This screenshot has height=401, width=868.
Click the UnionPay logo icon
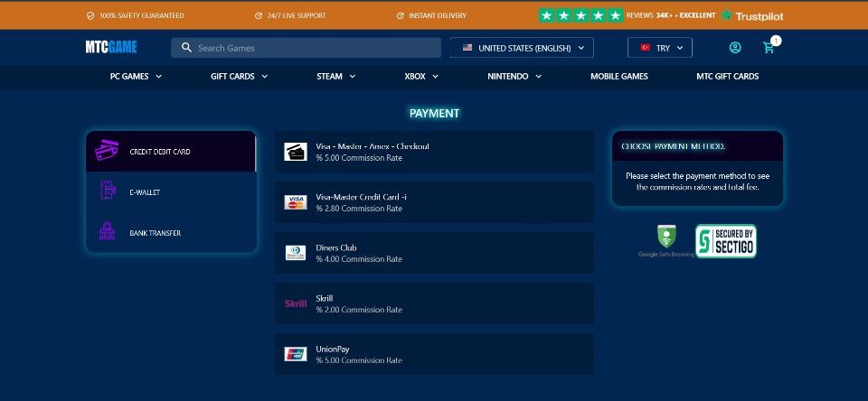click(296, 354)
